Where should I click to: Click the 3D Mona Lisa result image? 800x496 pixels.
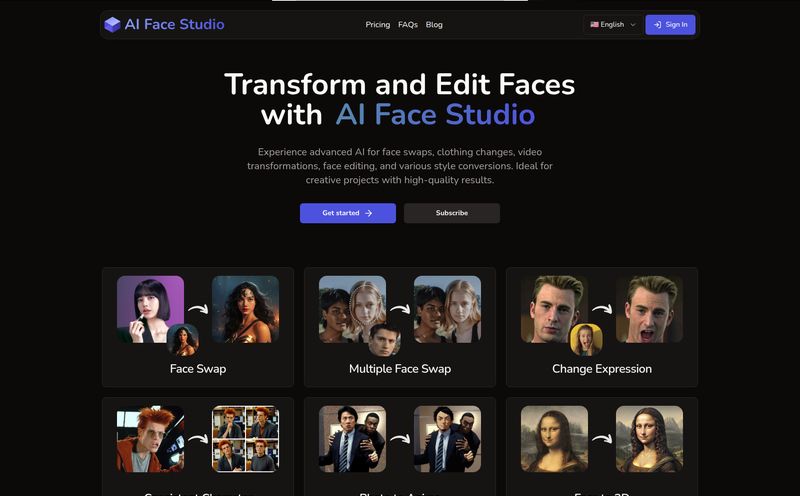pos(649,439)
